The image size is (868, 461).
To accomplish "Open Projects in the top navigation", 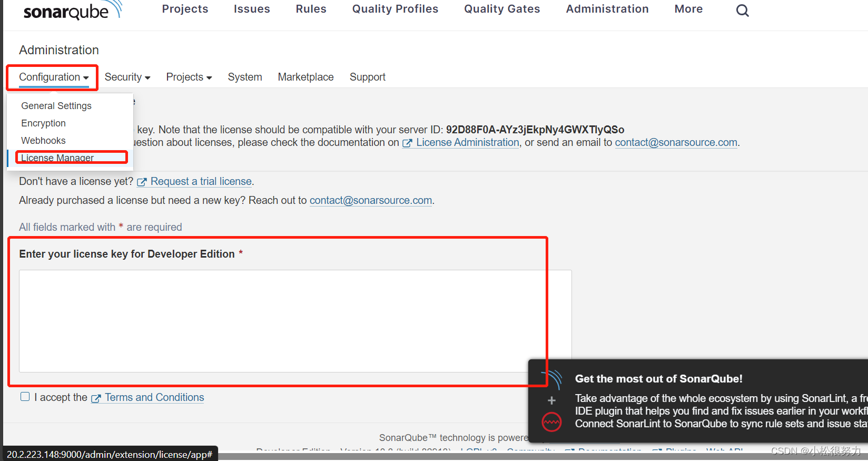I will coord(185,9).
